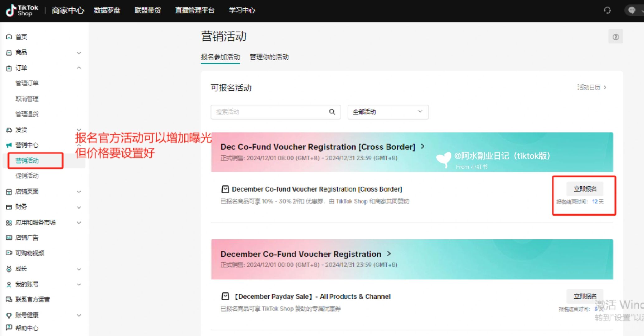Click bag icon beside December Payday Sale
The height and width of the screenshot is (336, 644).
pyautogui.click(x=225, y=296)
